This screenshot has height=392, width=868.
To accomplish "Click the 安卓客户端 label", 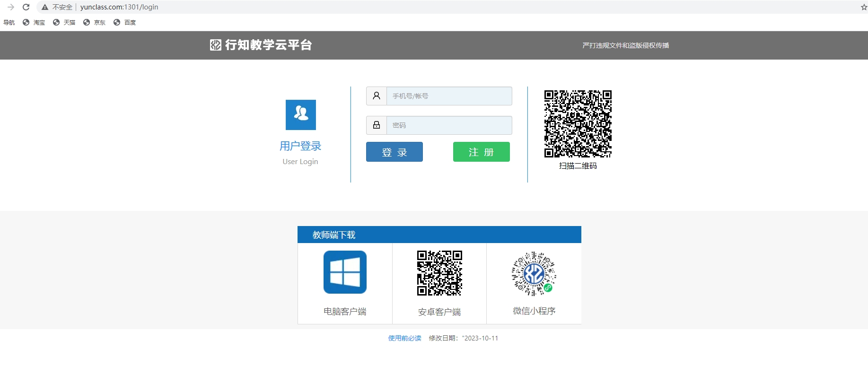I will click(439, 312).
